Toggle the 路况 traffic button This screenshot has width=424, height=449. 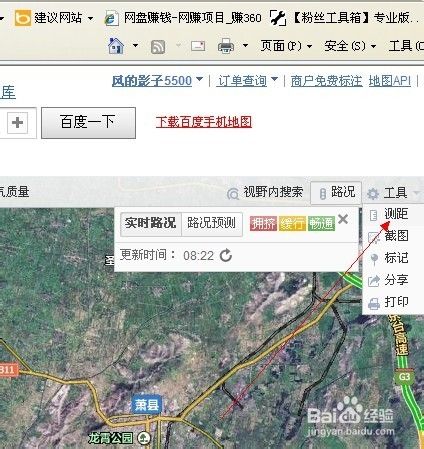point(336,192)
